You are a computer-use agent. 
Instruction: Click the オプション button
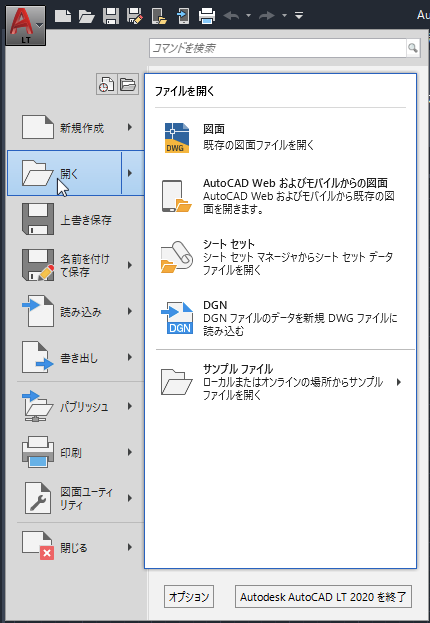[x=189, y=596]
